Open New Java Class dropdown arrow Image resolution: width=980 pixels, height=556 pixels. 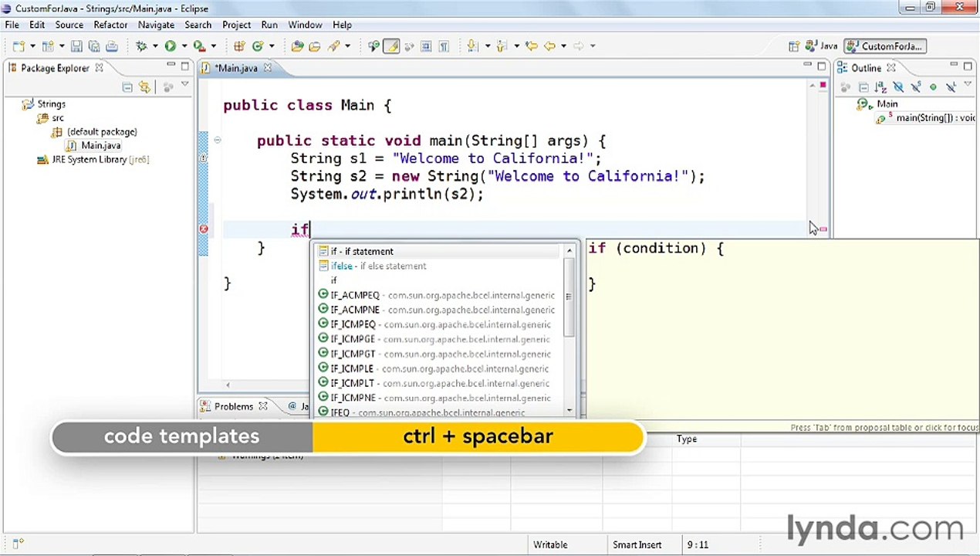coord(272,46)
